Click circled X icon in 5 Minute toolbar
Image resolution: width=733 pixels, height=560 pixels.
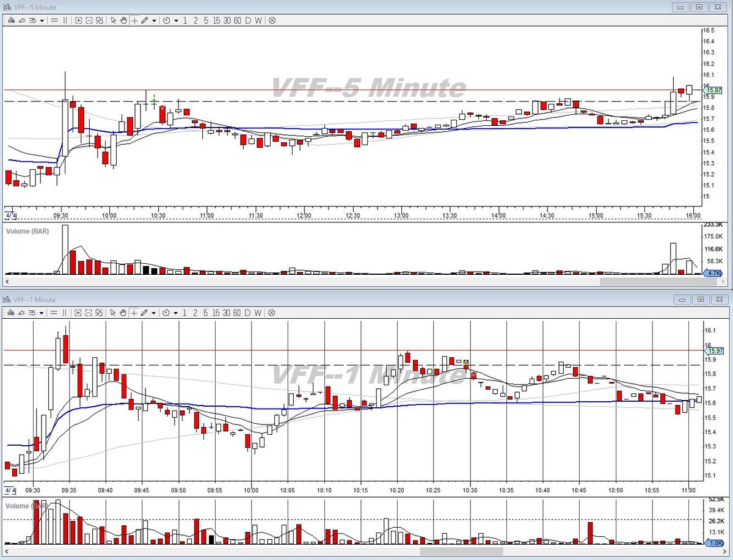click(272, 20)
